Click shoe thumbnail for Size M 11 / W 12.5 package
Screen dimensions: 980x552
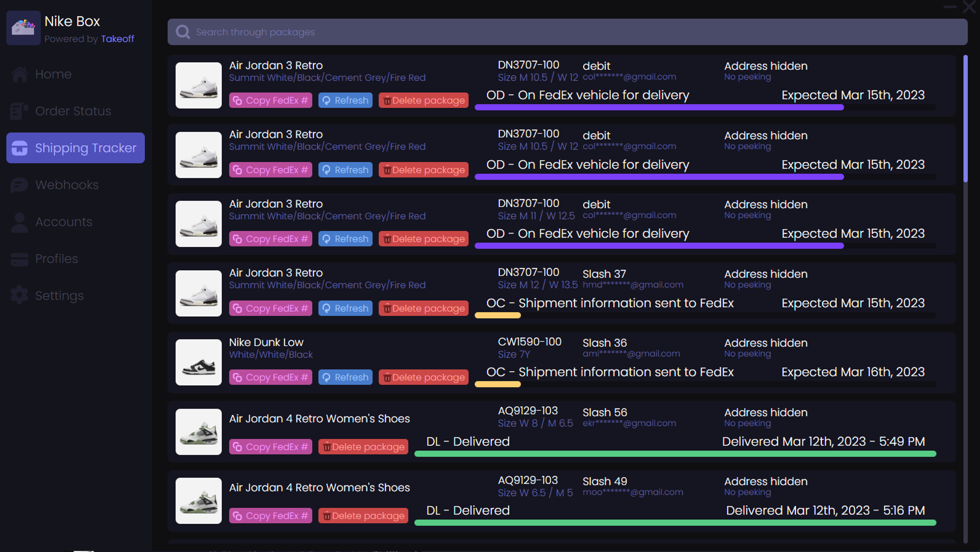click(x=199, y=224)
